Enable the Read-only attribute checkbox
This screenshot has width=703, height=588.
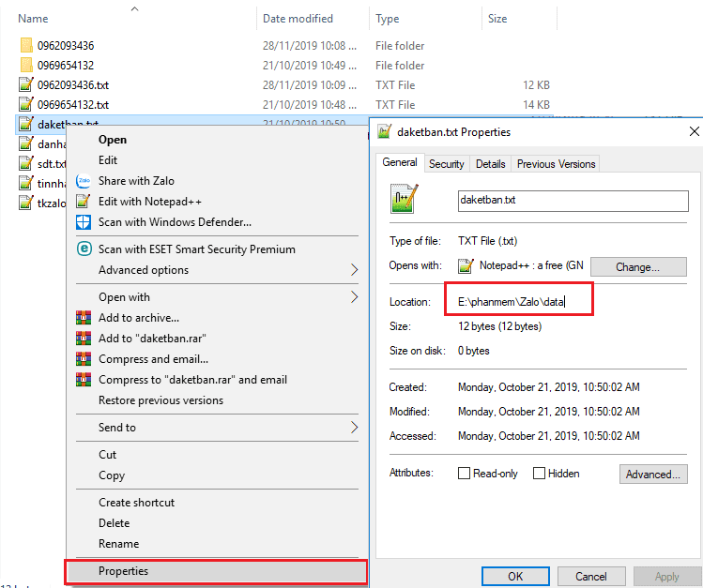click(x=464, y=474)
